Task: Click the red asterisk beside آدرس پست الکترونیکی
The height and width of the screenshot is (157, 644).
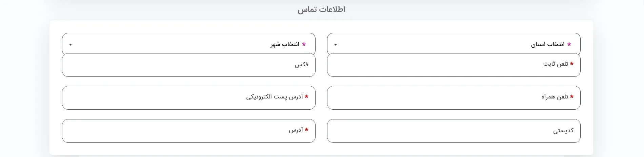Action: pyautogui.click(x=307, y=96)
